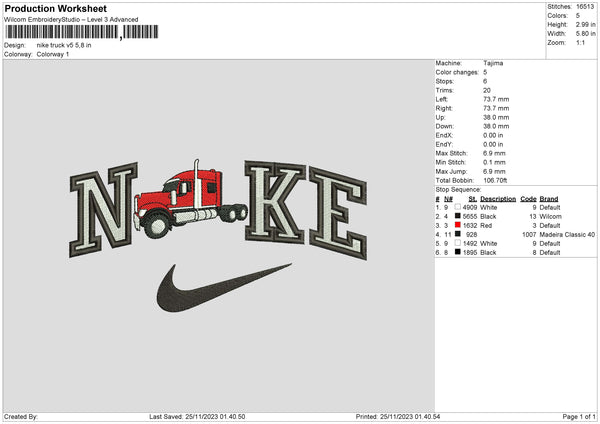Click the Left value 73.7 mm
Image resolution: width=600 pixels, height=424 pixels.
click(x=496, y=99)
